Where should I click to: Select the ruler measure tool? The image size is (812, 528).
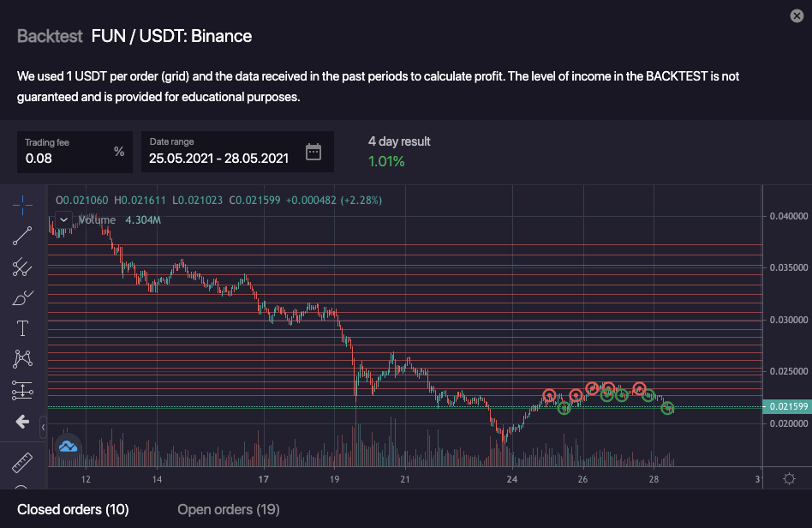22,463
